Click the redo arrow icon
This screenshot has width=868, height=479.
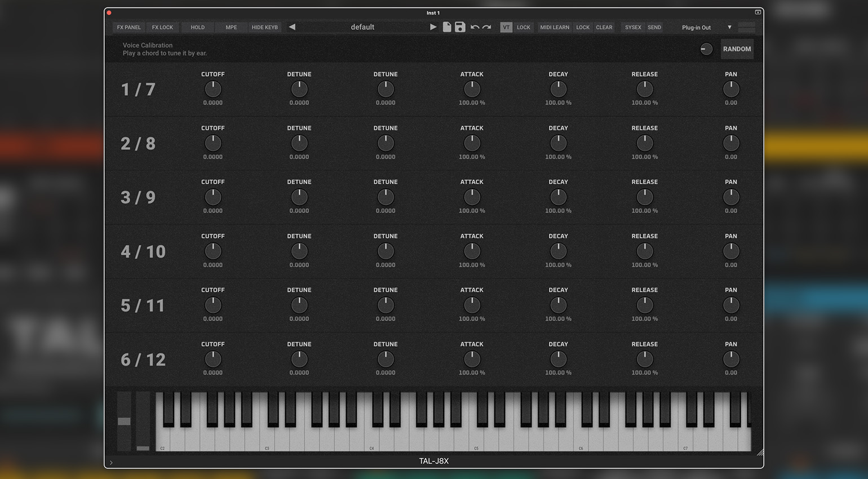click(x=487, y=27)
